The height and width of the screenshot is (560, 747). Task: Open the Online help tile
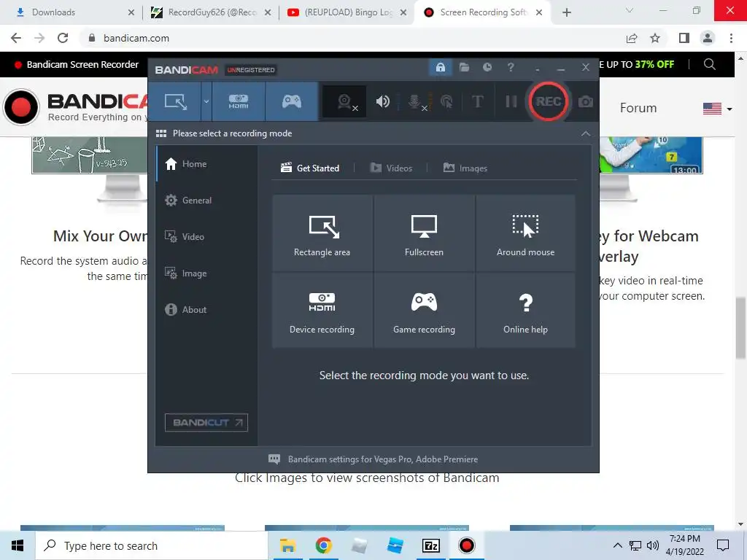pos(525,310)
